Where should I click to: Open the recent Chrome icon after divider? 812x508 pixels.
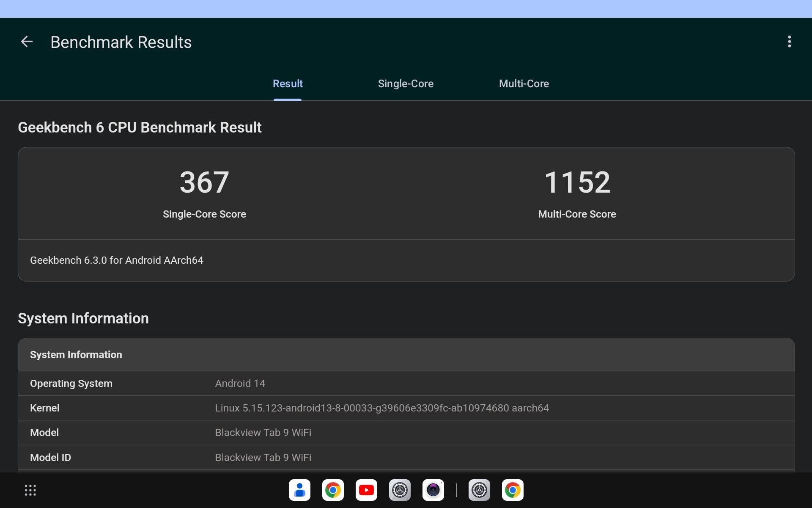[x=513, y=490]
